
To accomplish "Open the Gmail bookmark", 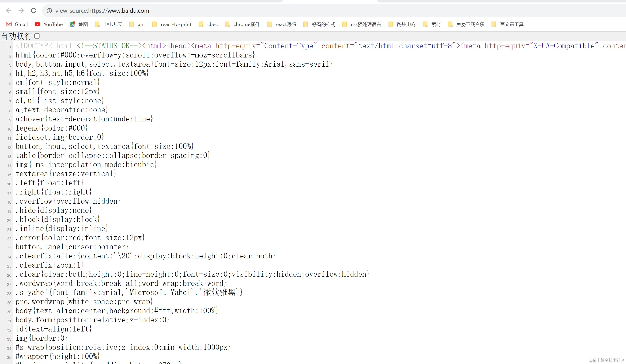I will click(17, 24).
